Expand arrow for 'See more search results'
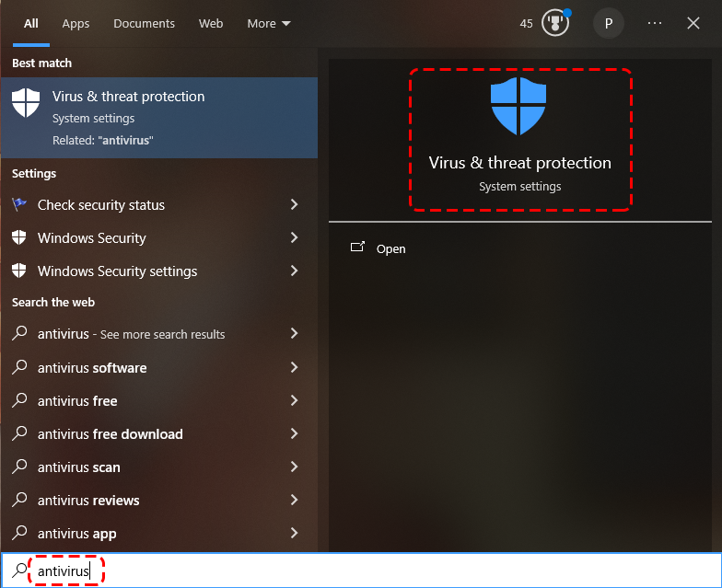 tap(295, 333)
